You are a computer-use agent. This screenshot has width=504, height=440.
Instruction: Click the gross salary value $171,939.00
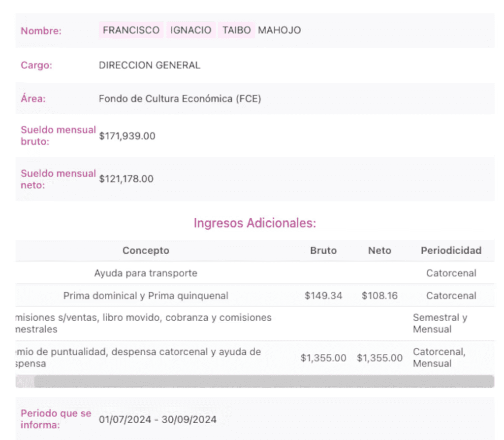[x=127, y=136]
